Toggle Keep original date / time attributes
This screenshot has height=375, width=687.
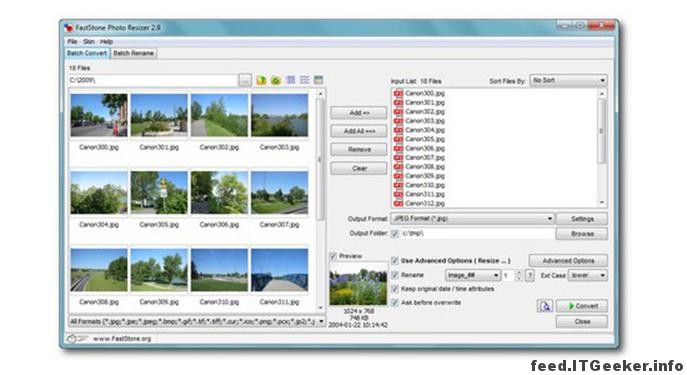pos(395,289)
